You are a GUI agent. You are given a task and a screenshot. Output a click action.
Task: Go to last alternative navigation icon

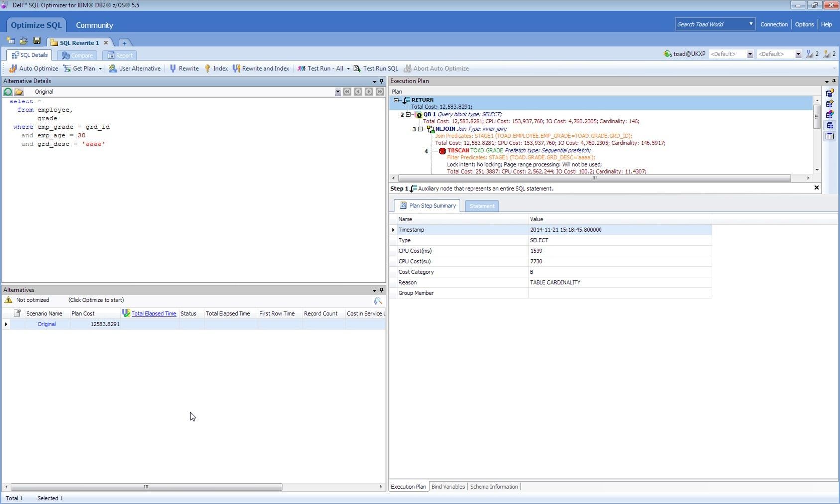pos(380,92)
